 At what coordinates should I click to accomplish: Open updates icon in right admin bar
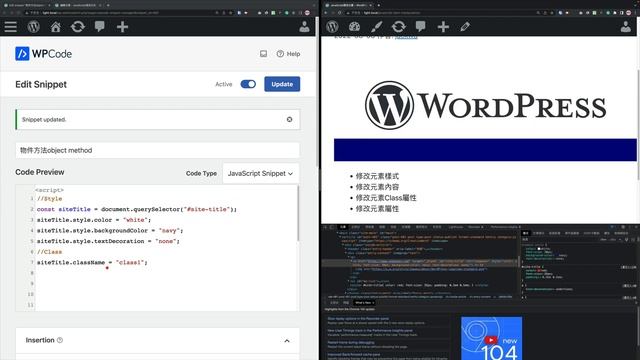398,27
